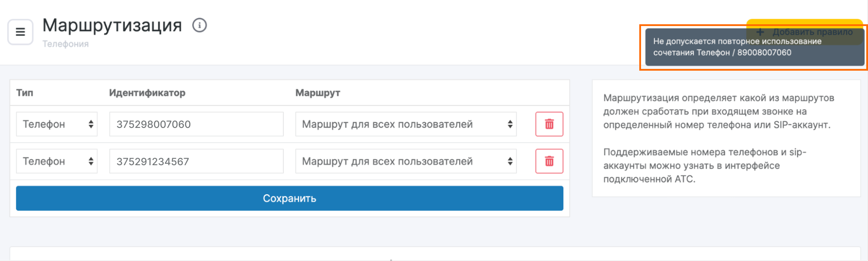The height and width of the screenshot is (261, 868).
Task: Click the identifier field containing 375291234567
Action: pos(196,161)
